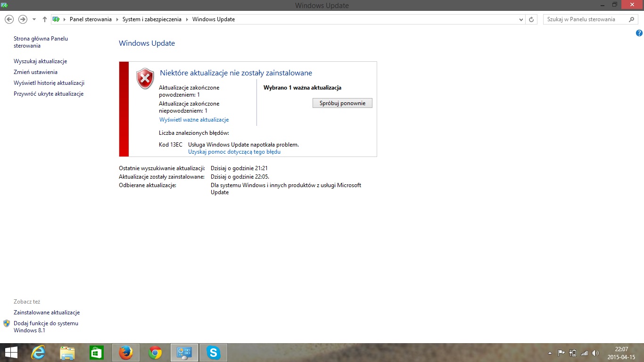Expand chevron after Panel sterowania breadcrumb
The height and width of the screenshot is (362, 644).
[117, 19]
